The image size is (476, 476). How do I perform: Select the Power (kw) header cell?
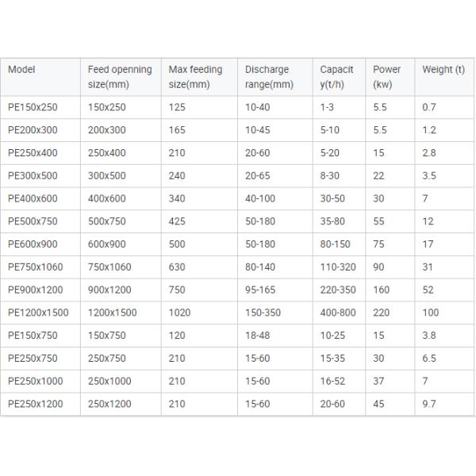click(x=386, y=77)
